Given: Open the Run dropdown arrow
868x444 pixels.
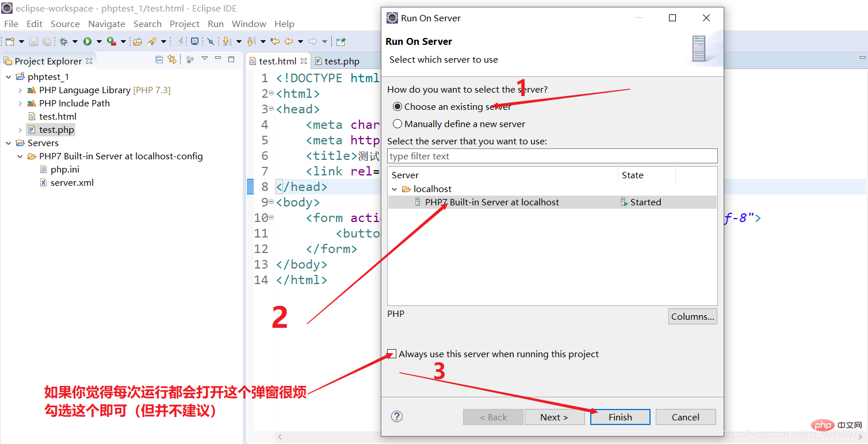Looking at the screenshot, I should coord(99,41).
